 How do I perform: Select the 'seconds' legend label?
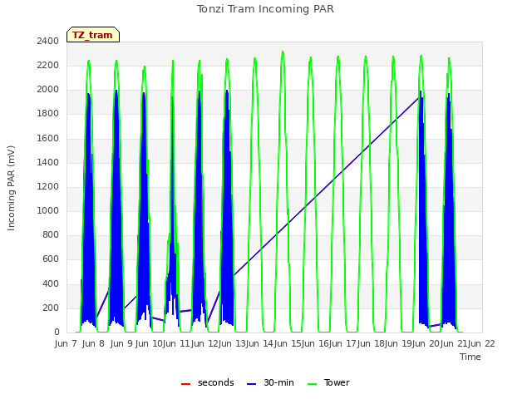pyautogui.click(x=216, y=382)
